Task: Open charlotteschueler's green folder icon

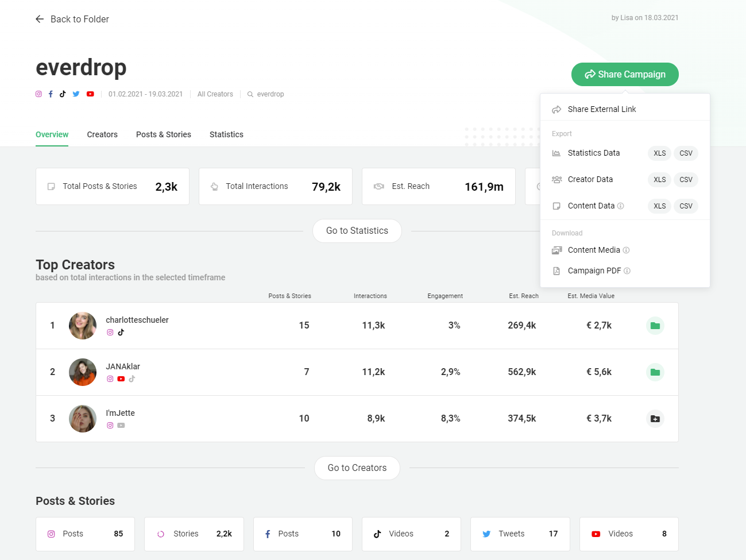Action: point(655,326)
